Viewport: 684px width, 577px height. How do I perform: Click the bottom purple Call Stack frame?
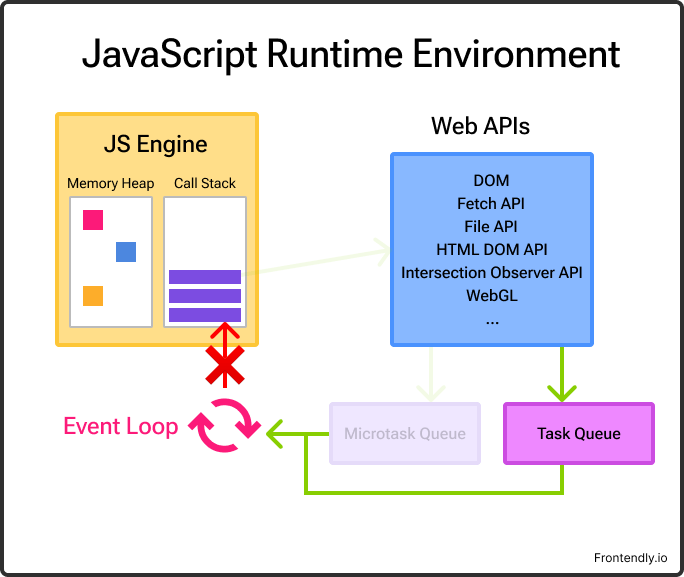tap(205, 315)
